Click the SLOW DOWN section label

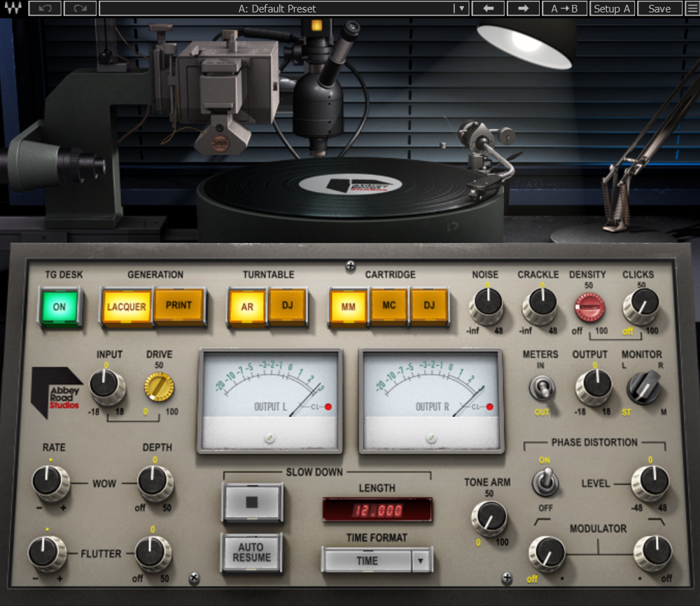click(x=314, y=472)
